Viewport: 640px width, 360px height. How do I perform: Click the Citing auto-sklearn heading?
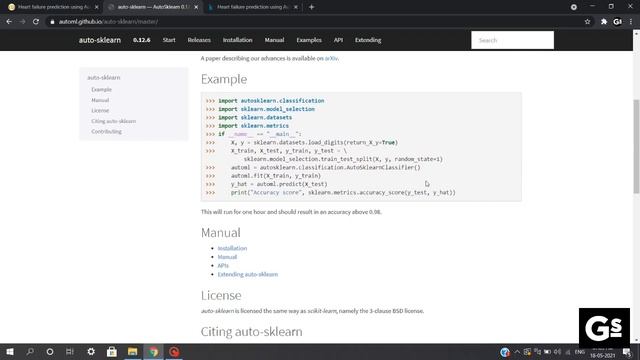(251, 332)
